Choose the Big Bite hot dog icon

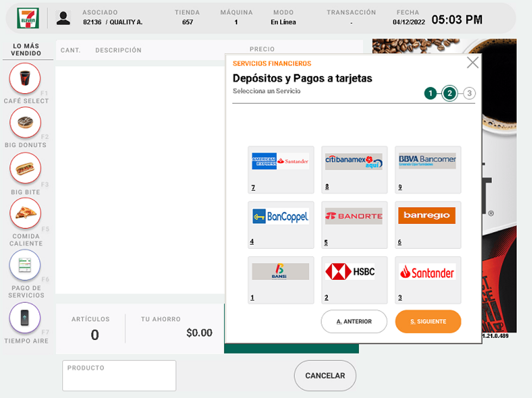pyautogui.click(x=25, y=168)
